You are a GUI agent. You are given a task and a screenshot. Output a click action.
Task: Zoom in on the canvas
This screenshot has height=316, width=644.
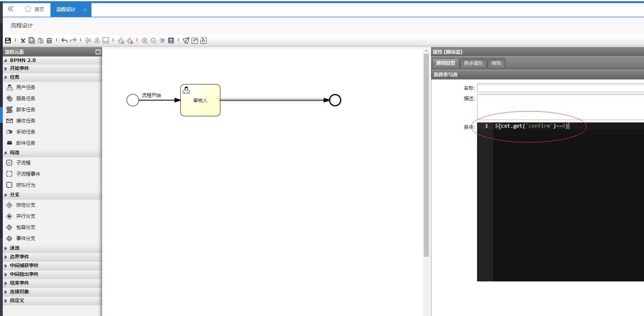[145, 41]
